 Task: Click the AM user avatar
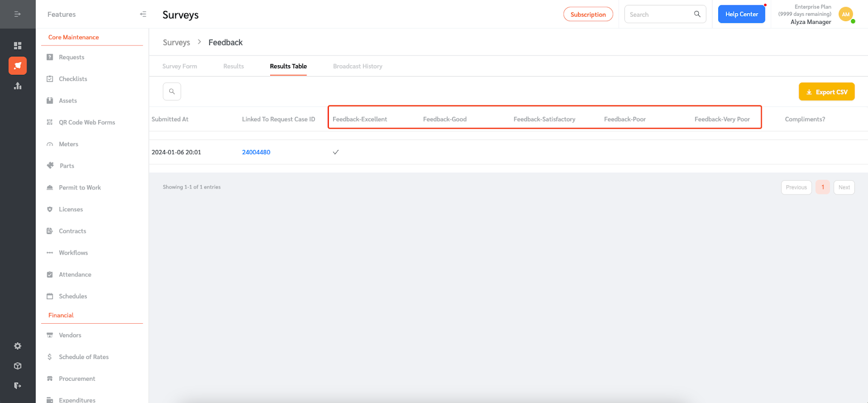(845, 15)
